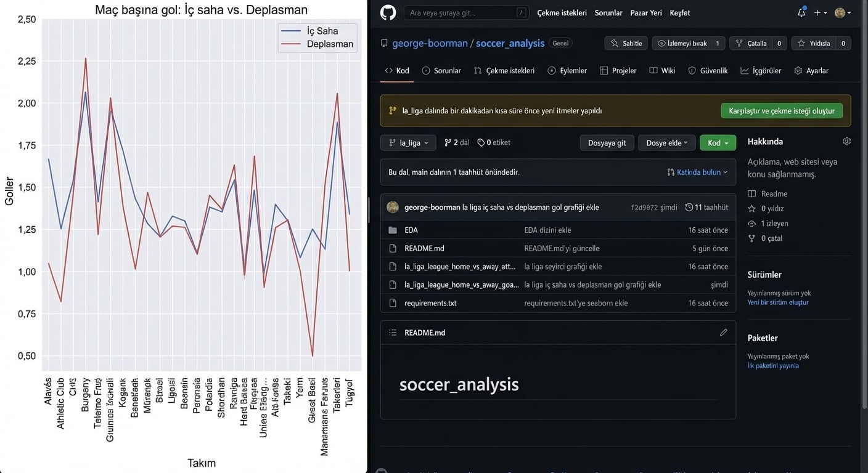
Task: Open the EOA folder
Action: click(x=411, y=230)
